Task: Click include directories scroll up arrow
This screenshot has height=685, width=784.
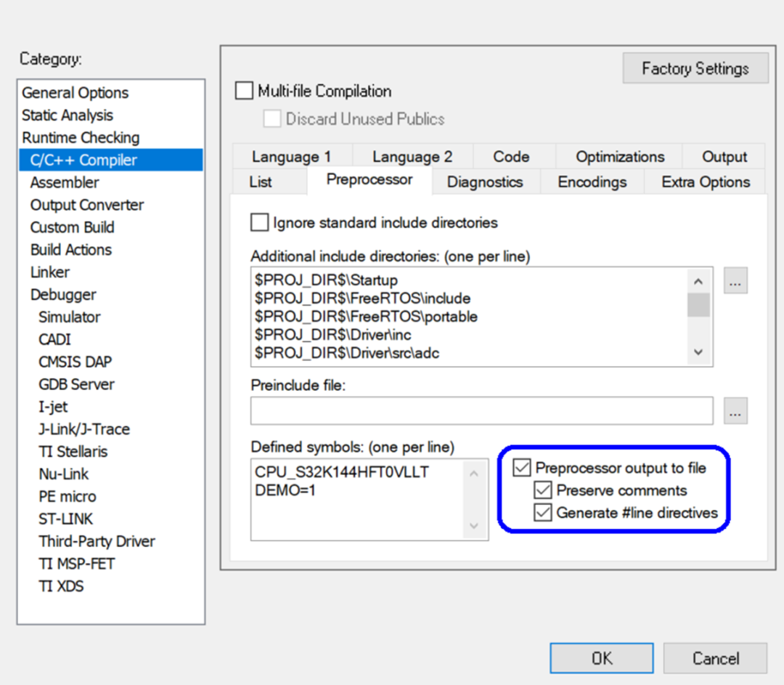Action: [x=698, y=281]
